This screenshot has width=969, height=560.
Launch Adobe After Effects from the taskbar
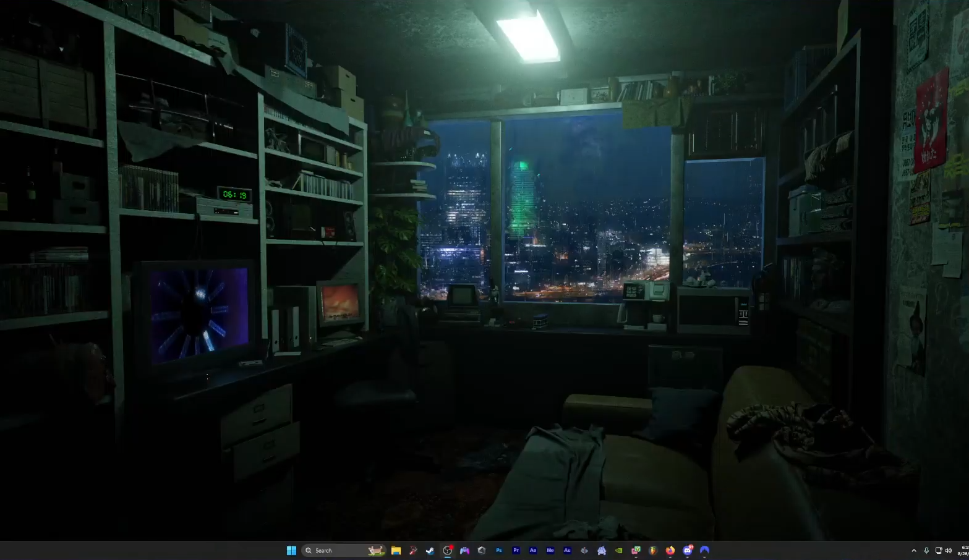[533, 550]
